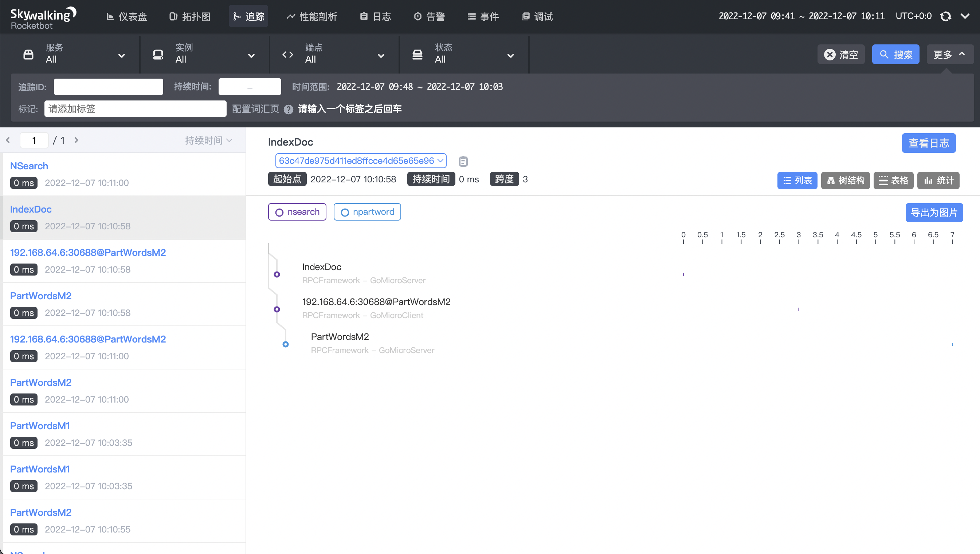Viewport: 980px width, 554px height.
Task: Click the 查看日志 view logs button
Action: [928, 143]
